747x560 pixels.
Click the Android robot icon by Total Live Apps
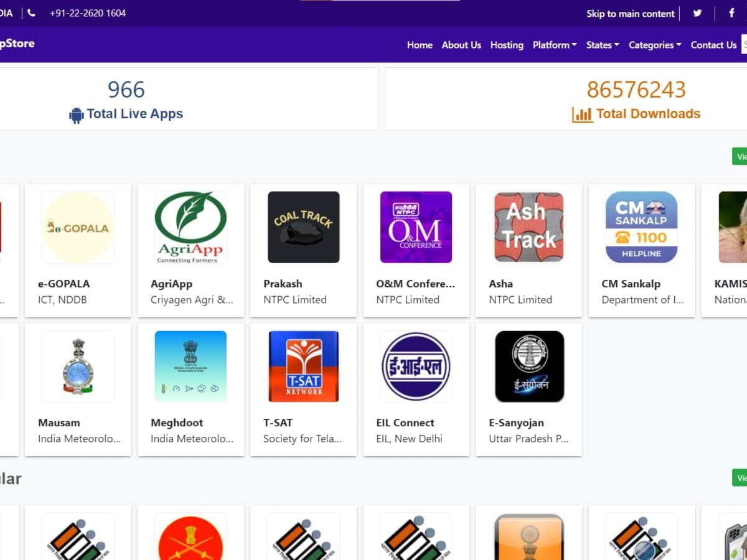point(77,115)
